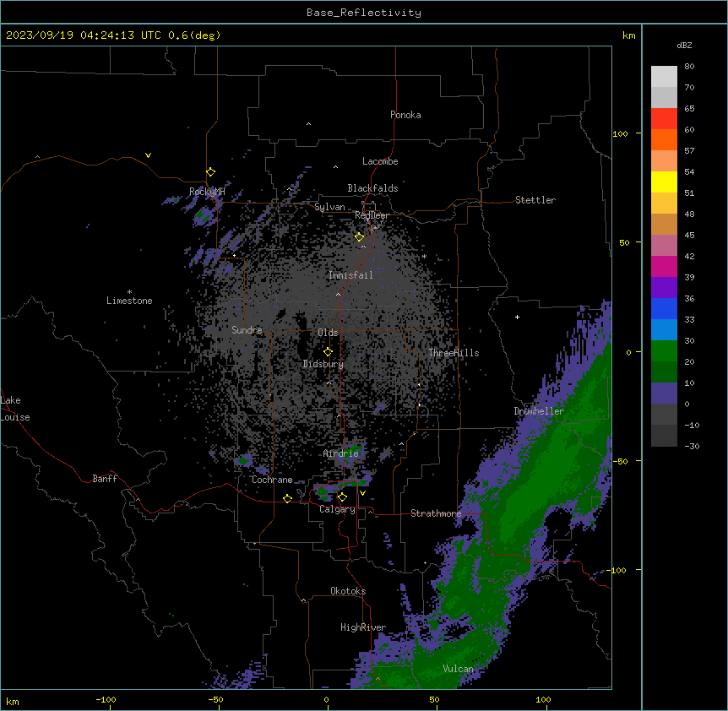
Task: Click the Base_Reflectivity title text
Action: pyautogui.click(x=364, y=13)
